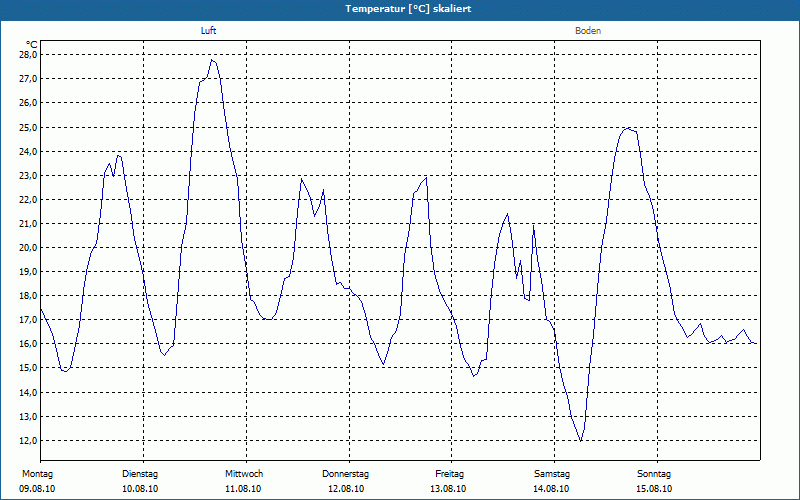Viewport: 800px width, 500px height.
Task: Click the date 11.08.10
Action: point(243,489)
